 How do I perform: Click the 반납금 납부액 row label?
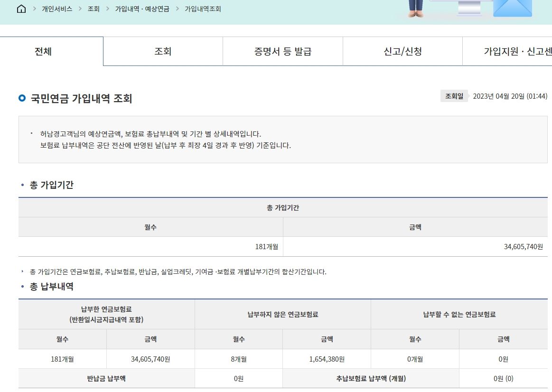(106, 379)
